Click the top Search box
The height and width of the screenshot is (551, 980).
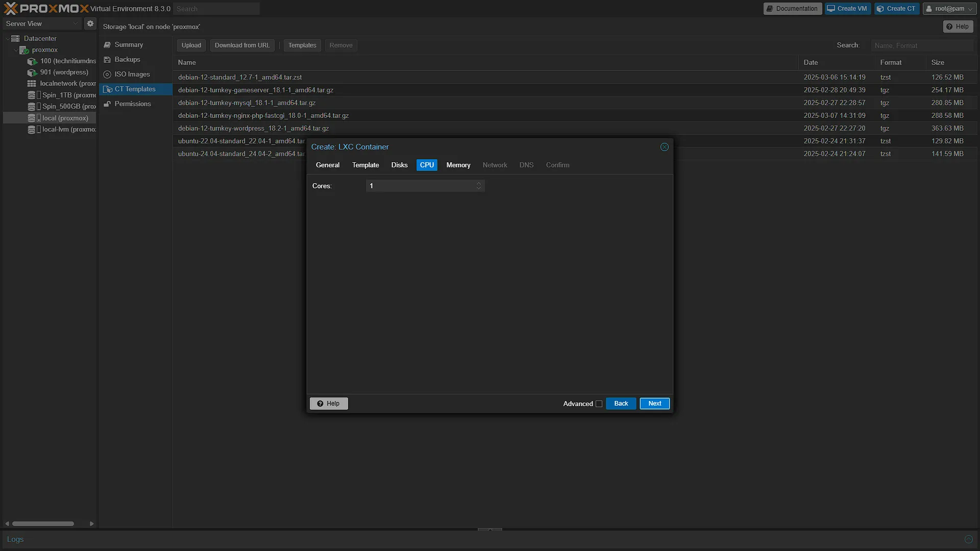[216, 9]
